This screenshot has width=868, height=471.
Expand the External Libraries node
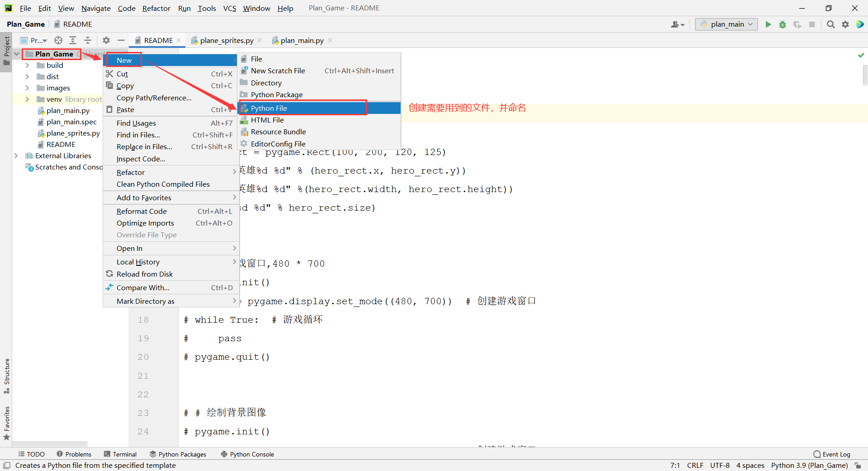17,155
